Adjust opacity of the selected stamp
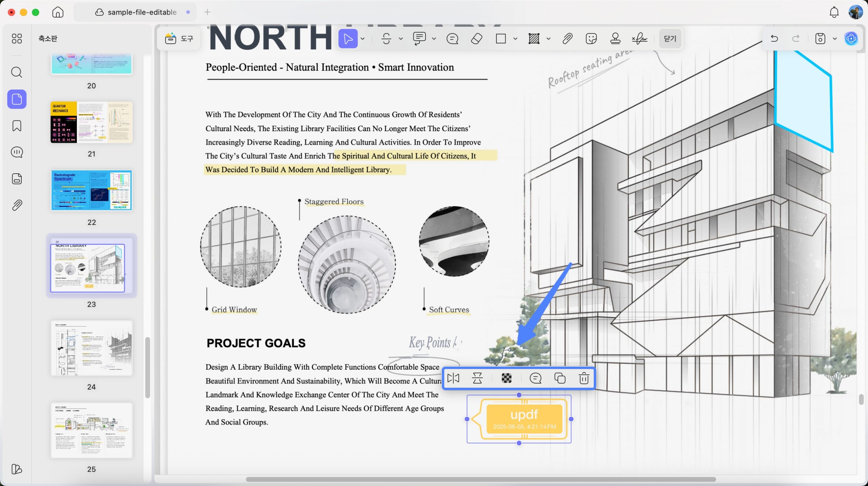The image size is (868, 486). tap(506, 378)
